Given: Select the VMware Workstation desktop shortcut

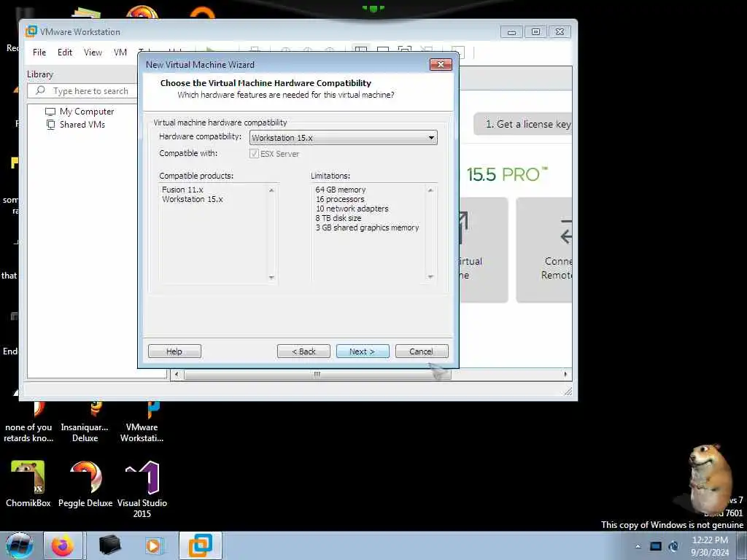Looking at the screenshot, I should coord(142,423).
